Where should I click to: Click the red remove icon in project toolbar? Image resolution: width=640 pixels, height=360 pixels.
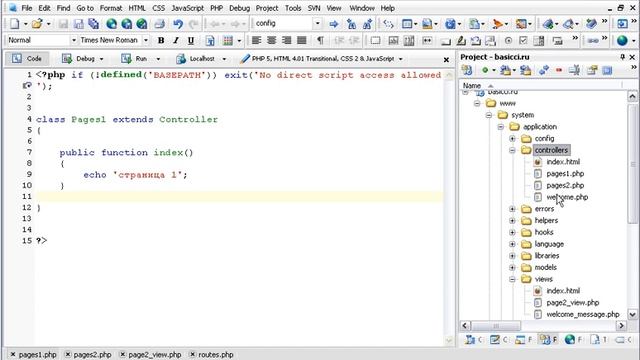(x=559, y=71)
